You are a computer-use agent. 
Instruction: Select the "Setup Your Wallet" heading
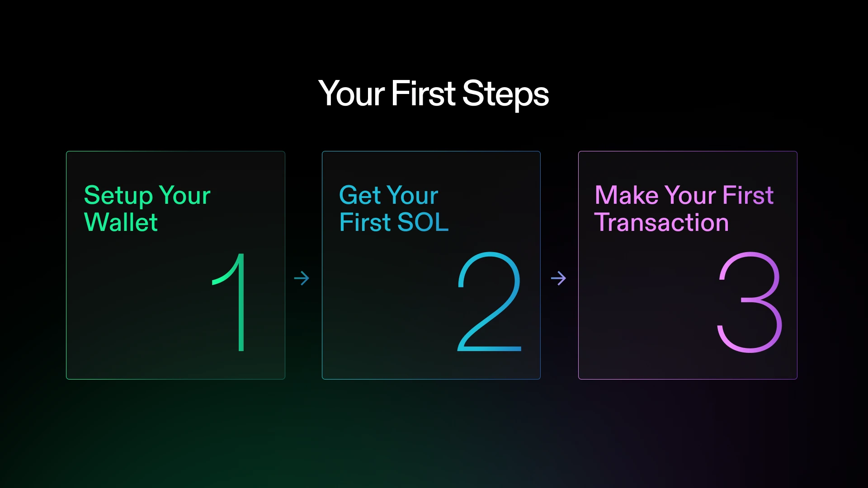click(x=147, y=208)
